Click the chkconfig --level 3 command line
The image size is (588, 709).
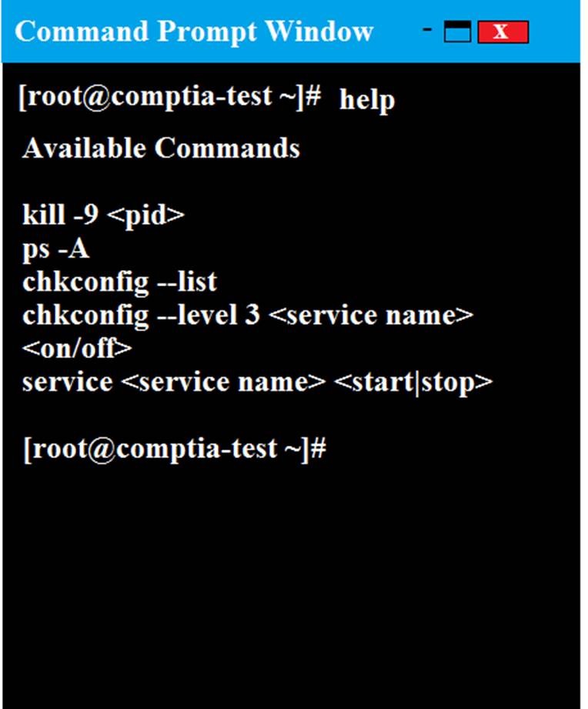click(x=248, y=315)
